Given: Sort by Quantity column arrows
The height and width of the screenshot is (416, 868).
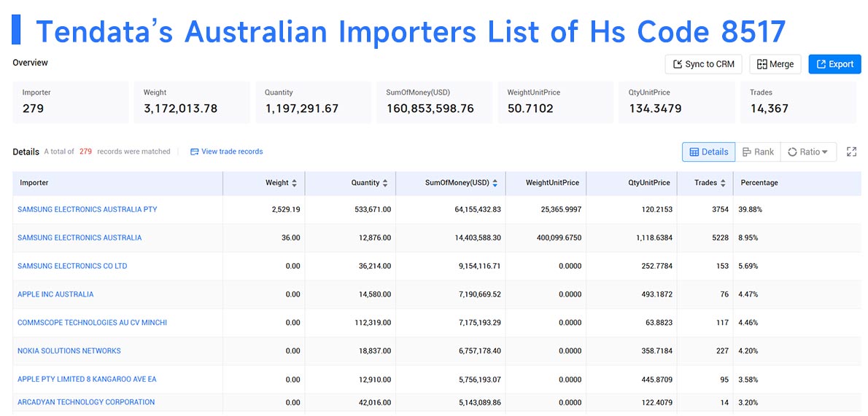Looking at the screenshot, I should (384, 183).
